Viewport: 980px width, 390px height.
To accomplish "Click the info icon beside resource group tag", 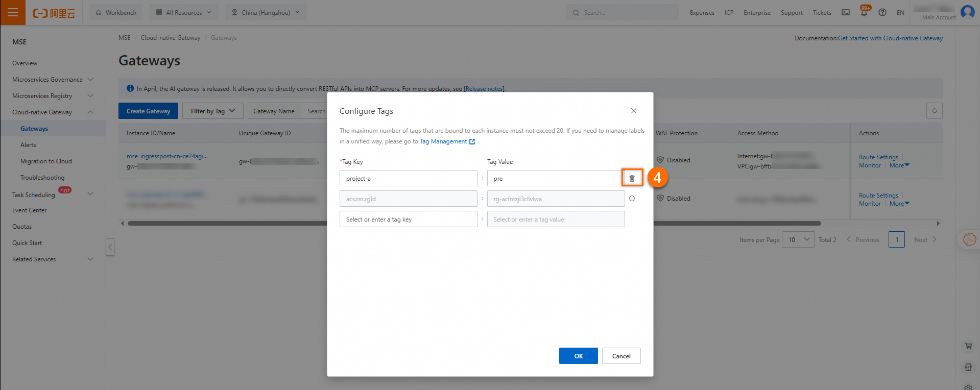I will coord(632,199).
